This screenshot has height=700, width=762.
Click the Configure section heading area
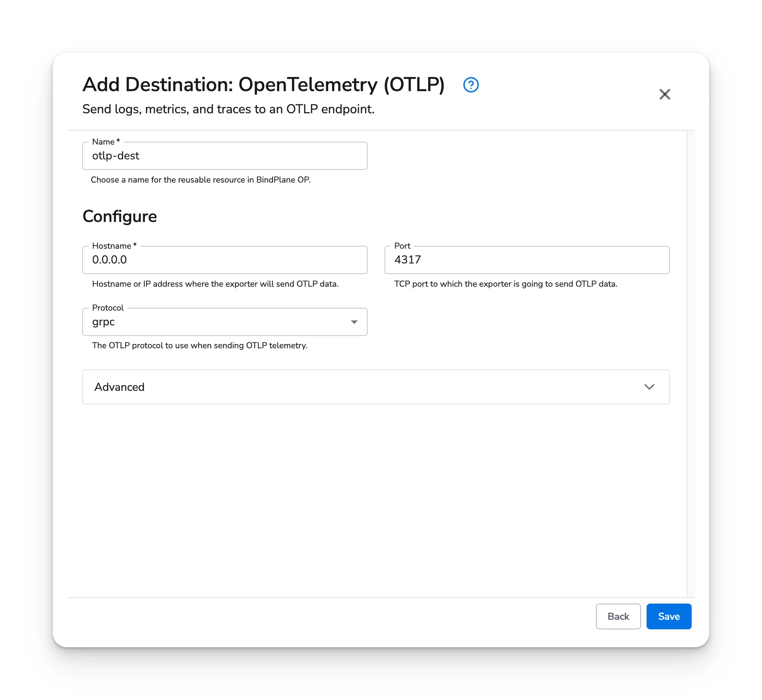(x=119, y=216)
